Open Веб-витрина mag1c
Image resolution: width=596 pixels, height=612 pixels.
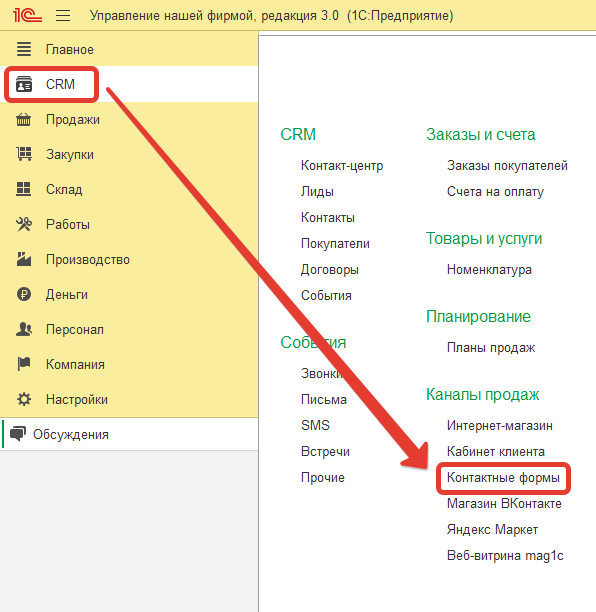[x=505, y=555]
